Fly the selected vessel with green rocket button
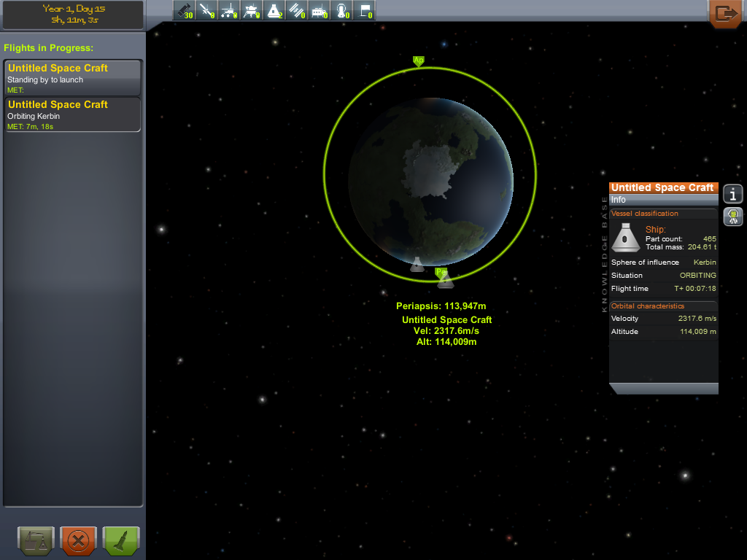747x560 pixels. (121, 541)
